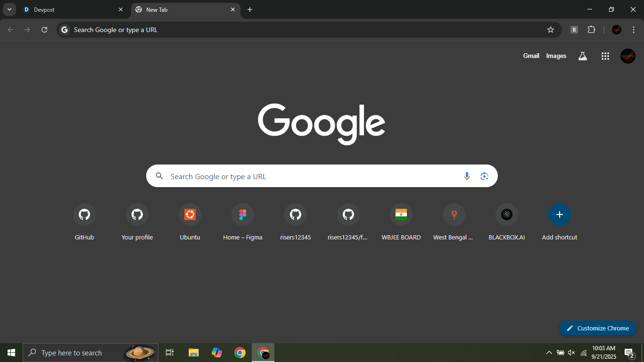Open File Explorer from the taskbar
The image size is (644, 362).
[x=194, y=353]
